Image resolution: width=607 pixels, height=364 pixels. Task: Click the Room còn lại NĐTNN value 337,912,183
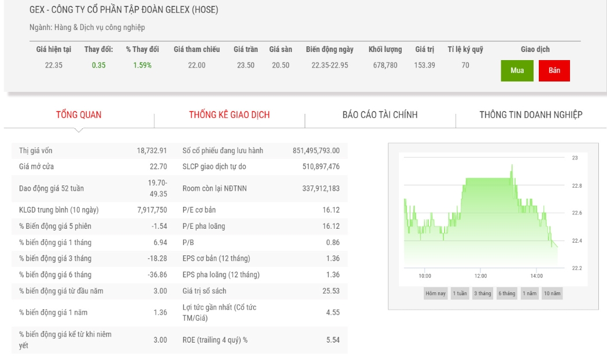tap(321, 188)
